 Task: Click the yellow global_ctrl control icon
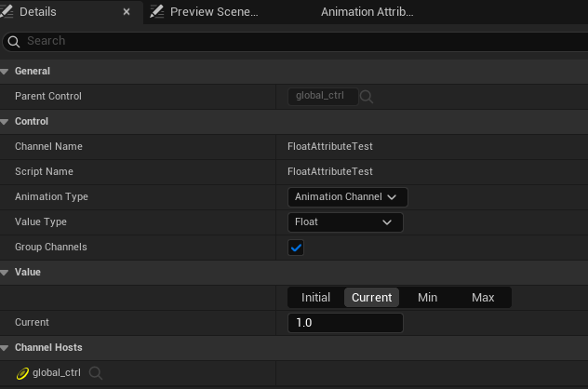[x=22, y=373]
